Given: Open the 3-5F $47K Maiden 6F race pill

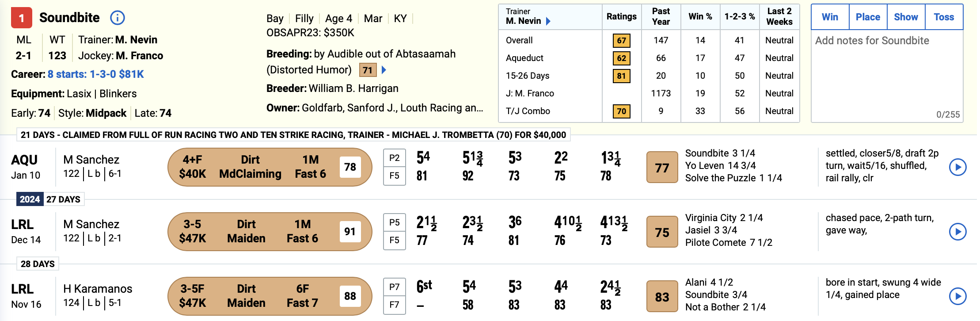Looking at the screenshot, I should coord(270,296).
